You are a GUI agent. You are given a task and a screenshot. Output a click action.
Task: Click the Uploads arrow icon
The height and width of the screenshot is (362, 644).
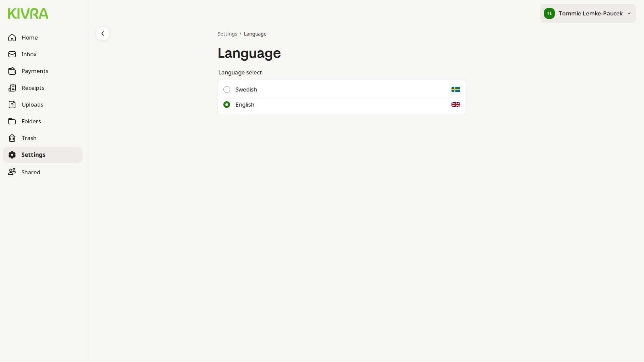[x=12, y=105]
